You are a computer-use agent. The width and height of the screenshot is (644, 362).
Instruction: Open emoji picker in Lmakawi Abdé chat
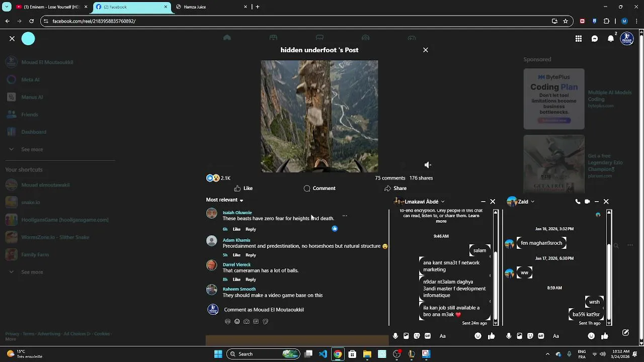(x=478, y=336)
